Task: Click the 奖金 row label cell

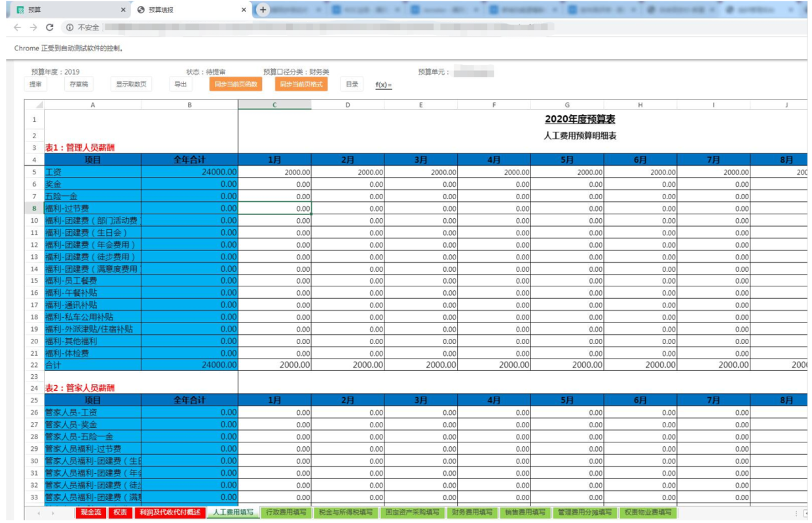Action: pyautogui.click(x=93, y=185)
